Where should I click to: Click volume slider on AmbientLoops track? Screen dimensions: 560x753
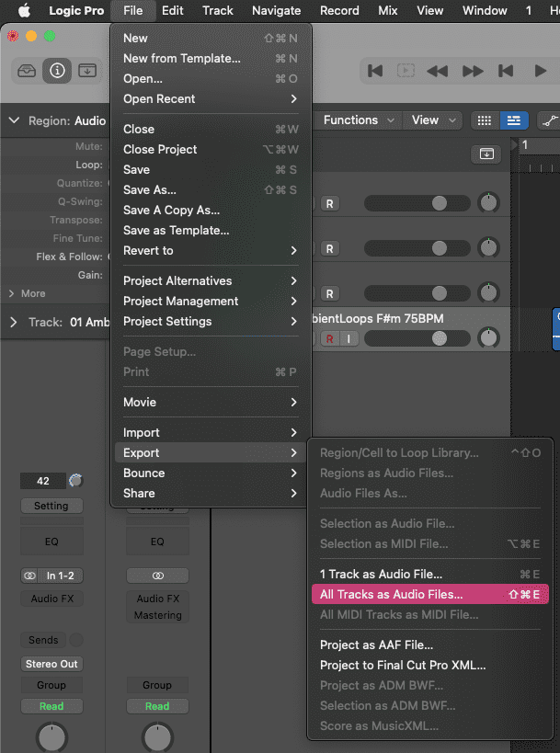417,338
